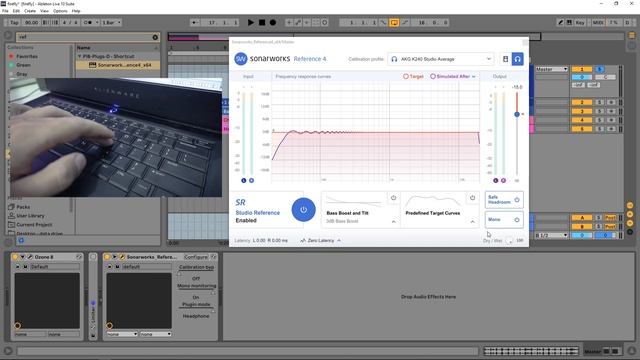Open the Zero Latency mode selector
Screen dimensions: 640x360
point(320,240)
